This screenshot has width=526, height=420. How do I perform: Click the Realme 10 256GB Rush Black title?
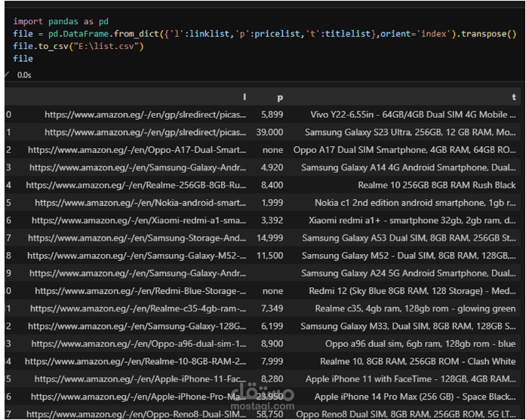[437, 185]
